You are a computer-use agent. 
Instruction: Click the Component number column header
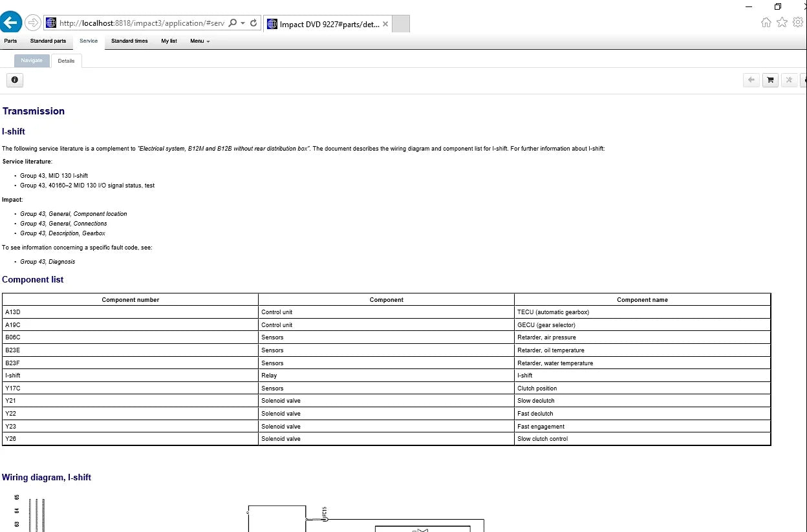coord(131,300)
